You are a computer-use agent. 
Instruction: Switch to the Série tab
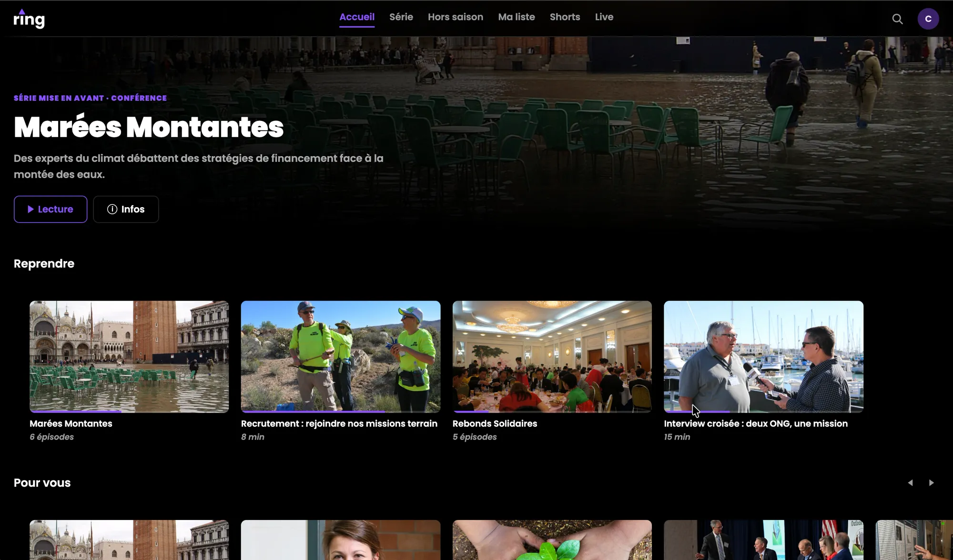401,17
